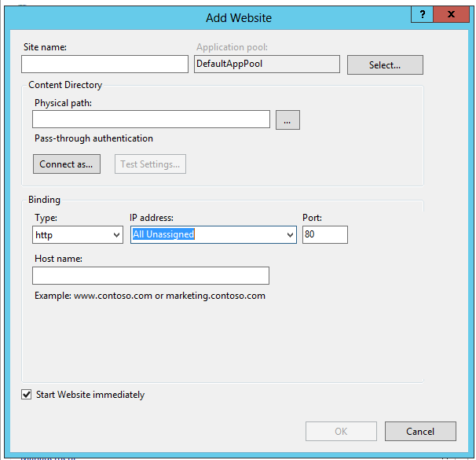Click the Content Directory group label
This screenshot has width=476, height=460.
(x=65, y=85)
